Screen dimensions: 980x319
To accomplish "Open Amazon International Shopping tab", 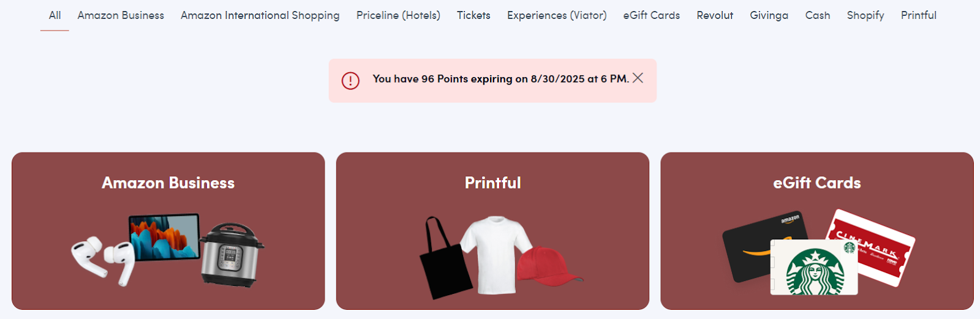I will (x=260, y=15).
